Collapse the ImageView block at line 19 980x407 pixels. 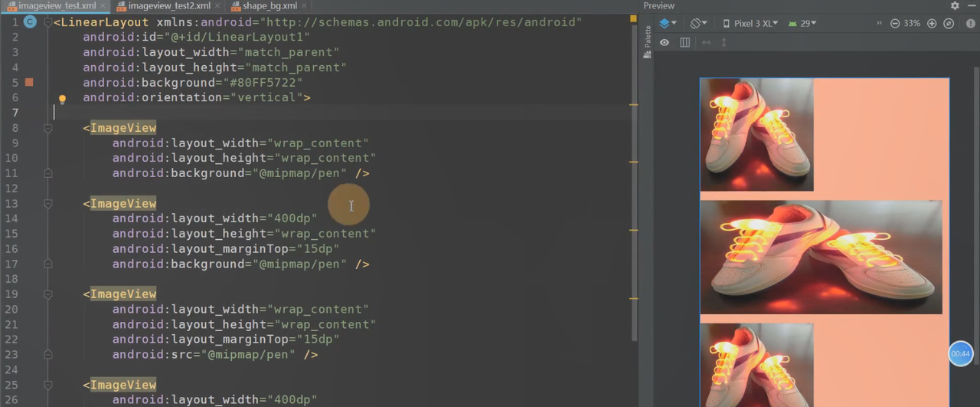pyautogui.click(x=47, y=294)
